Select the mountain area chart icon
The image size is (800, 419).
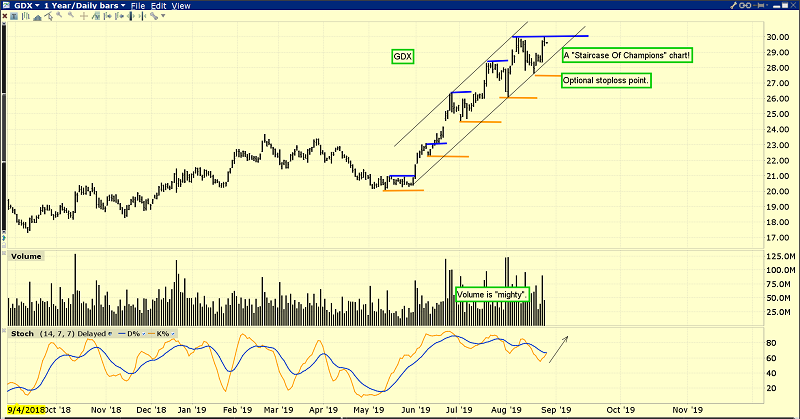pos(37,17)
